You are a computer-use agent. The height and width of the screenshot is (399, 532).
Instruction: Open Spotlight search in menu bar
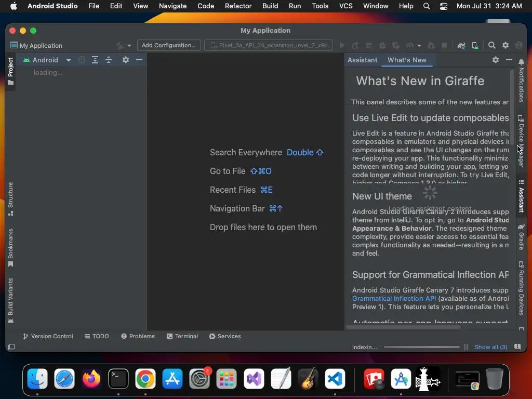(x=427, y=6)
